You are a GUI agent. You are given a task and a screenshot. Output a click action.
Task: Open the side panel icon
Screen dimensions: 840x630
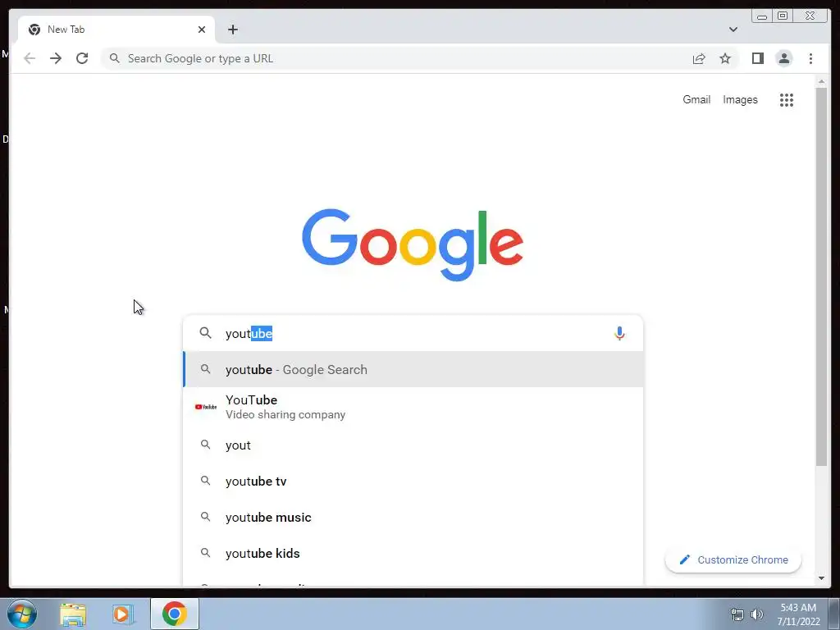(x=757, y=58)
